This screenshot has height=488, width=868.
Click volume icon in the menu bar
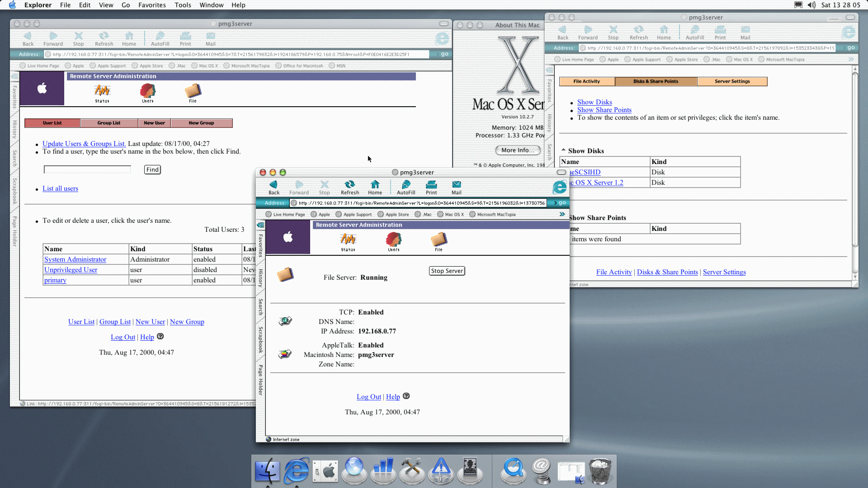811,5
